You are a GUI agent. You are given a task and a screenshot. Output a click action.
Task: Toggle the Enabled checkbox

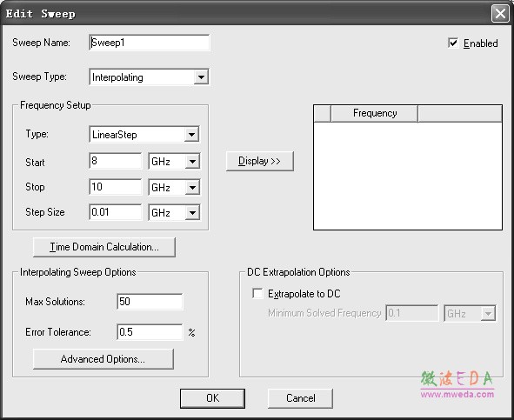point(453,43)
